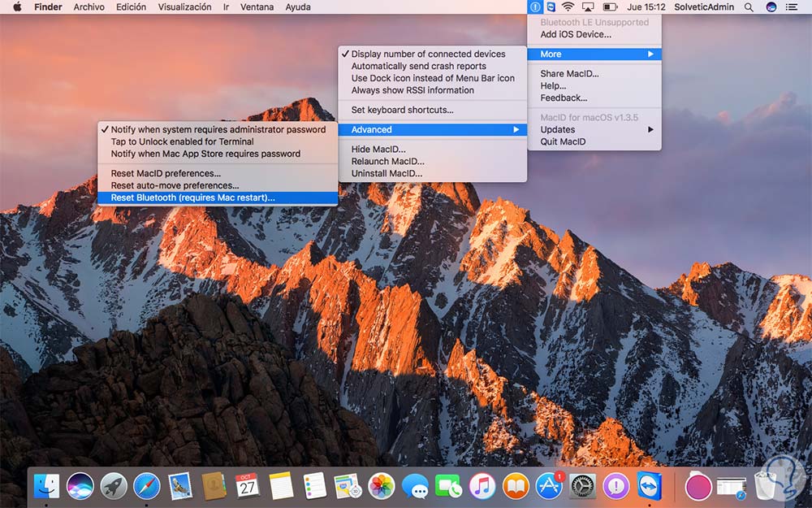Expand the Advanced submenu
This screenshot has height=508, width=812.
click(x=433, y=129)
